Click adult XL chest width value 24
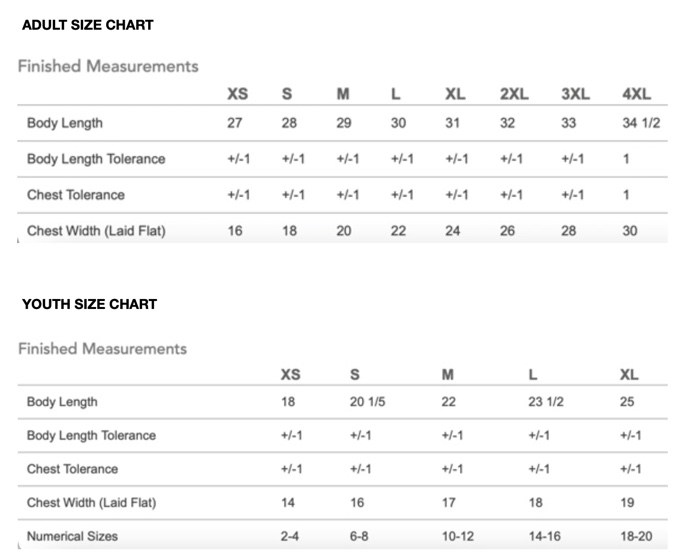Viewport: 688px width, 559px height. pos(453,231)
